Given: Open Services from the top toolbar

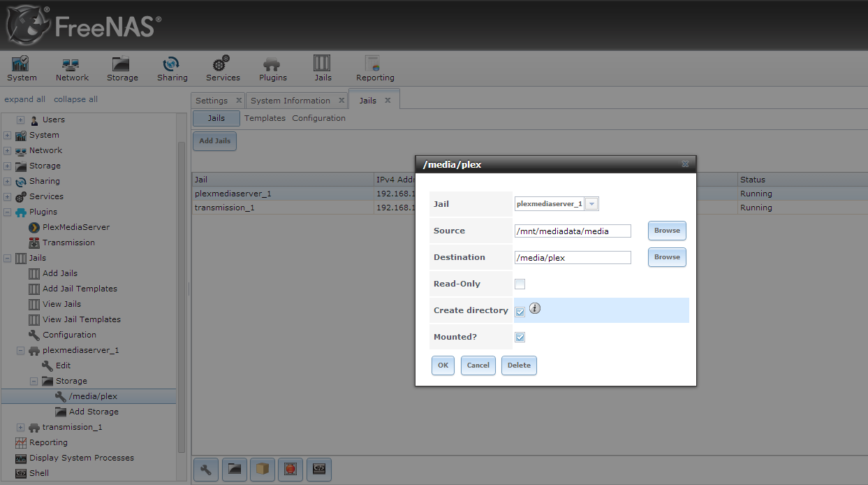Looking at the screenshot, I should [223, 68].
